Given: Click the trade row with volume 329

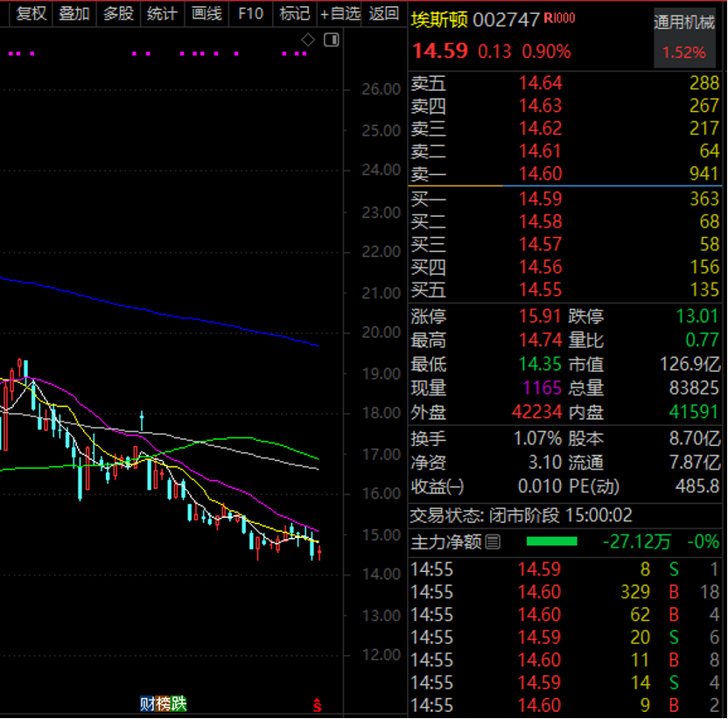Looking at the screenshot, I should [565, 592].
